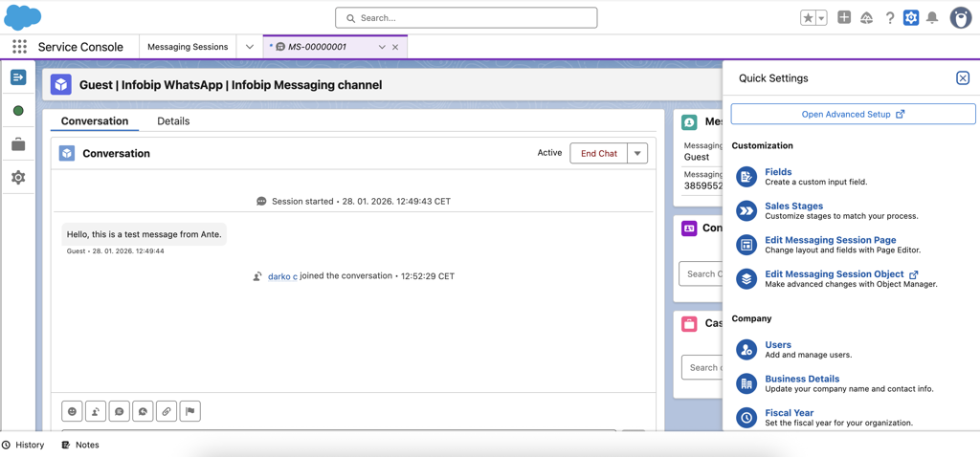
Task: Click the pink case icon in side panel
Action: coord(689,323)
